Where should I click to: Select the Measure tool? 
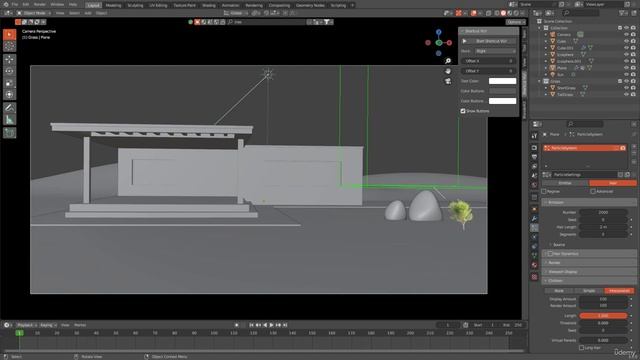point(9,120)
